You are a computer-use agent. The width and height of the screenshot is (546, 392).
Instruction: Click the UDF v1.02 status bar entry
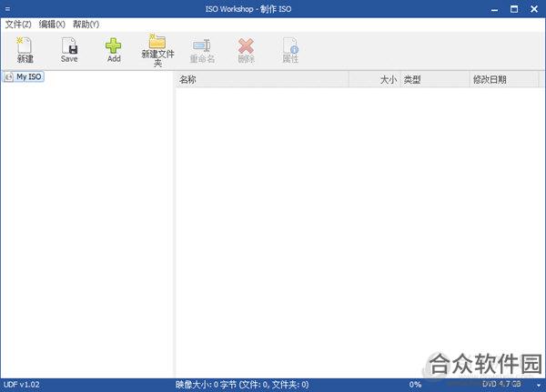22,385
